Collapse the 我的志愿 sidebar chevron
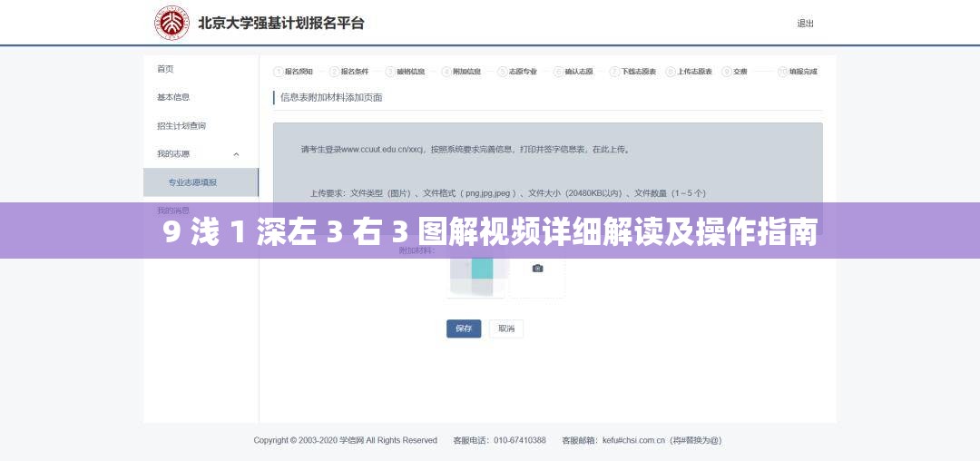The width and height of the screenshot is (980, 461). 236,154
